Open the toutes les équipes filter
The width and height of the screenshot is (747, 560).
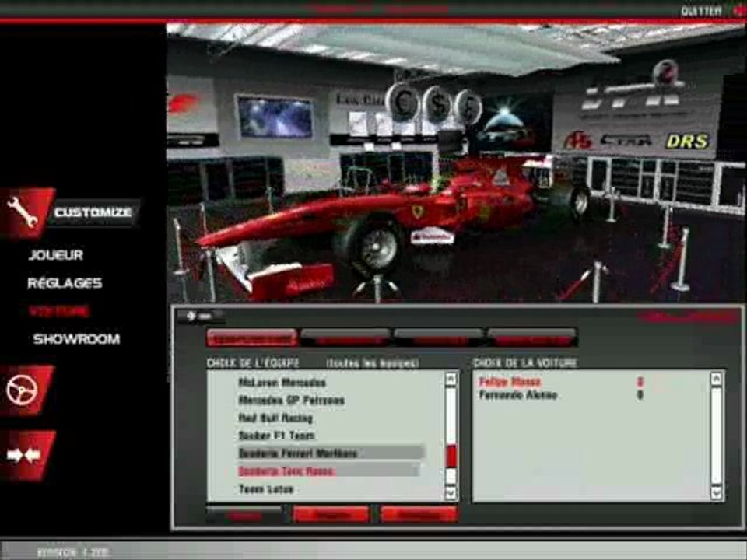(x=373, y=363)
